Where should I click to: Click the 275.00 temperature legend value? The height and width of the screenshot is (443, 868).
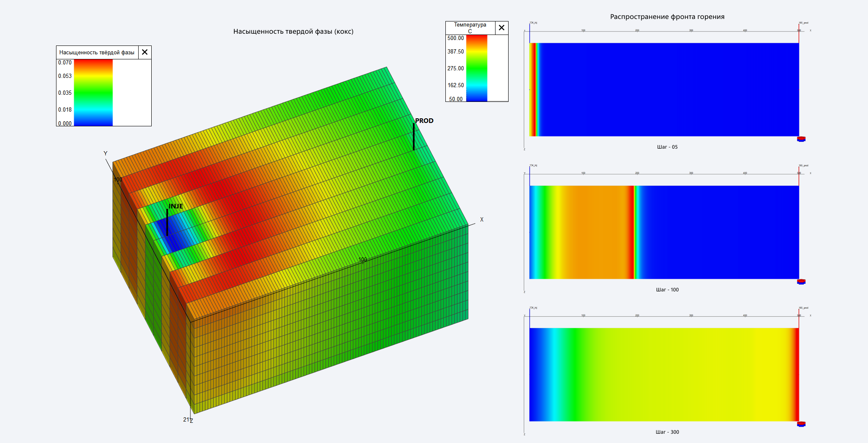coord(455,68)
